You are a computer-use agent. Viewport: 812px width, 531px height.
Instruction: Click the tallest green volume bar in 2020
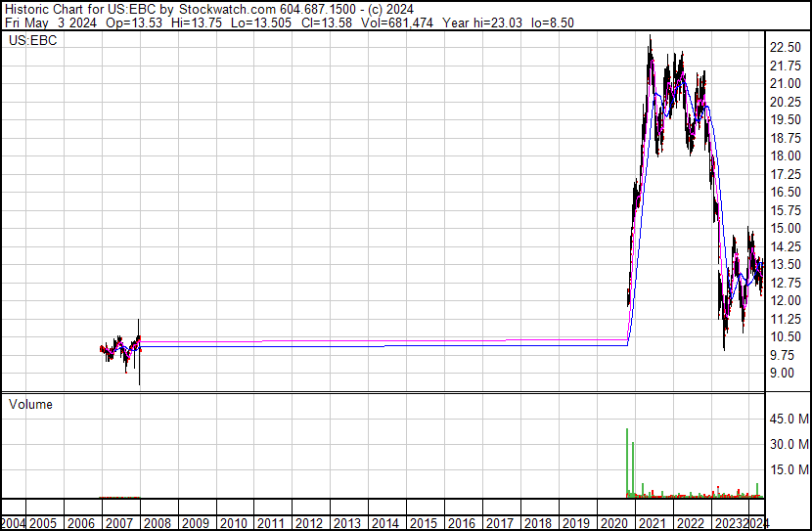tap(627, 463)
